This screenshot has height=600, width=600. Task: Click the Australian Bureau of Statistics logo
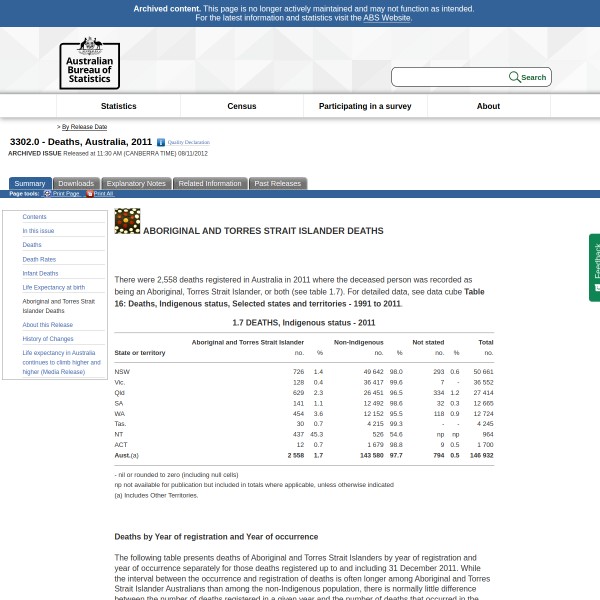tap(89, 63)
